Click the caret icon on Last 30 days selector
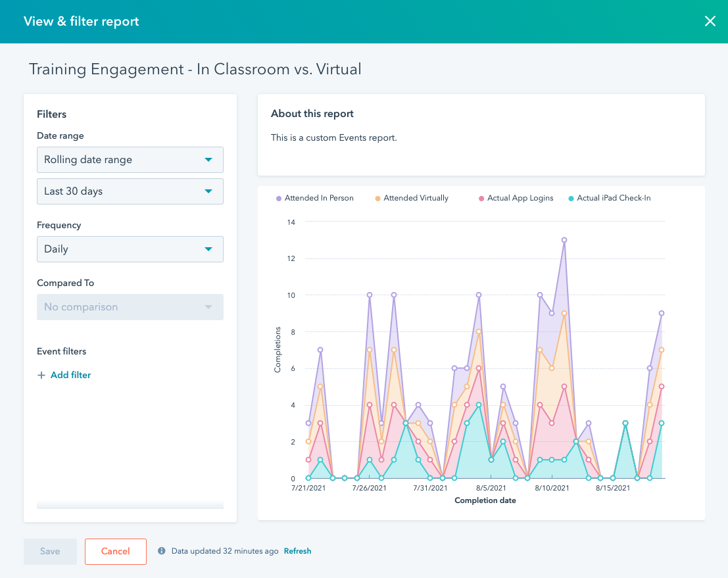This screenshot has height=578, width=728. 209,191
